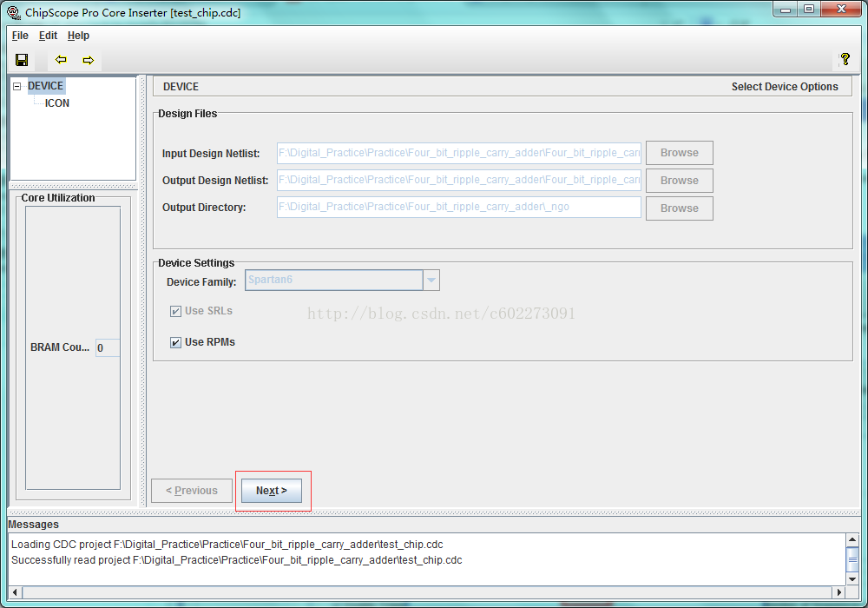This screenshot has height=608, width=868.
Task: Toggle the Use SRLs checkbox
Action: point(175,311)
